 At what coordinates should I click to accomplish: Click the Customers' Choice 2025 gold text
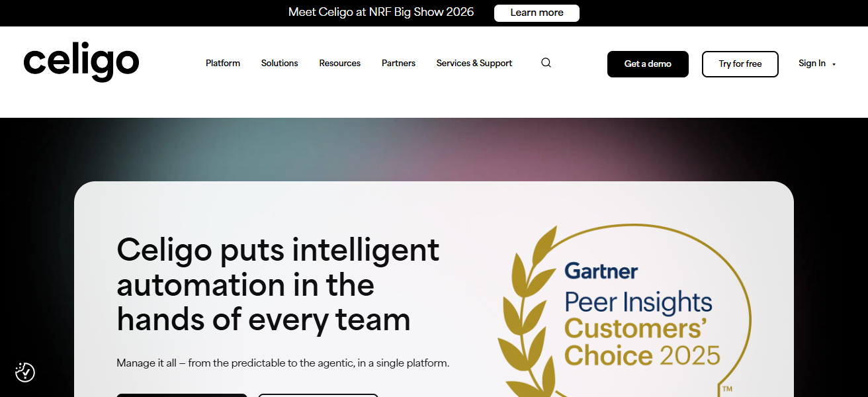[x=642, y=342]
